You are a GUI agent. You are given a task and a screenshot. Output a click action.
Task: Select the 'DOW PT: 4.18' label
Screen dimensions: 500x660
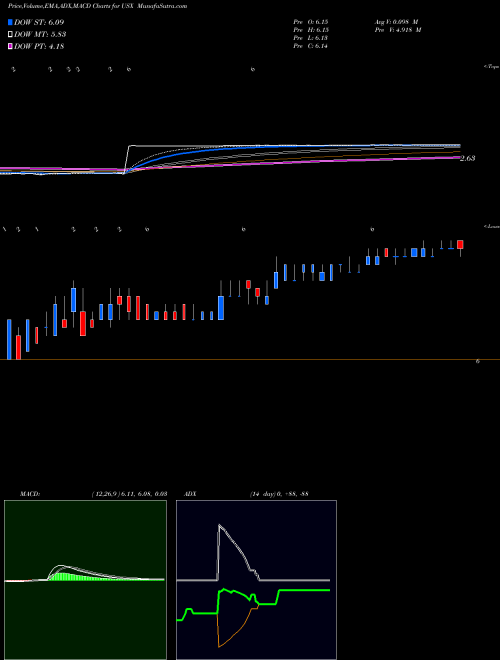tap(39, 46)
